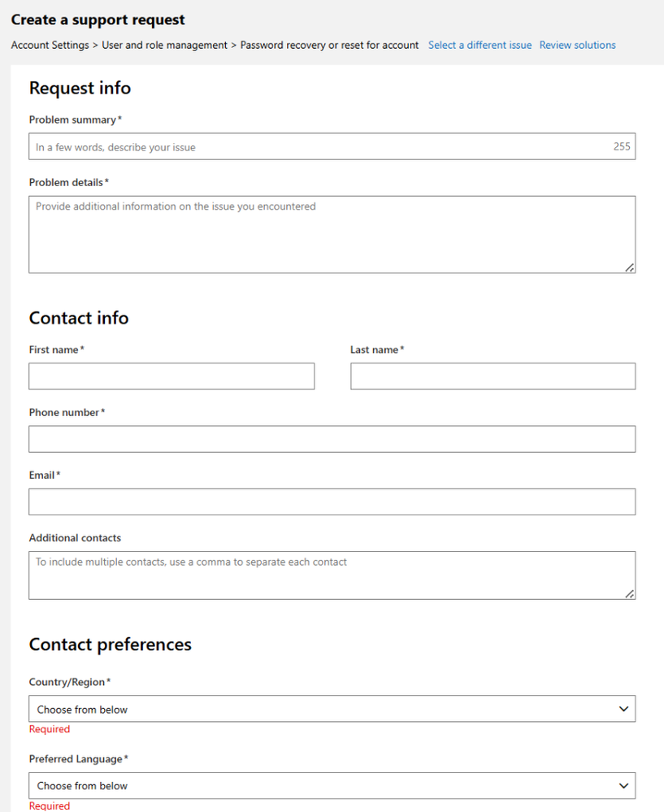Go to Account Settings in breadcrumb
This screenshot has width=664, height=812.
[x=50, y=46]
